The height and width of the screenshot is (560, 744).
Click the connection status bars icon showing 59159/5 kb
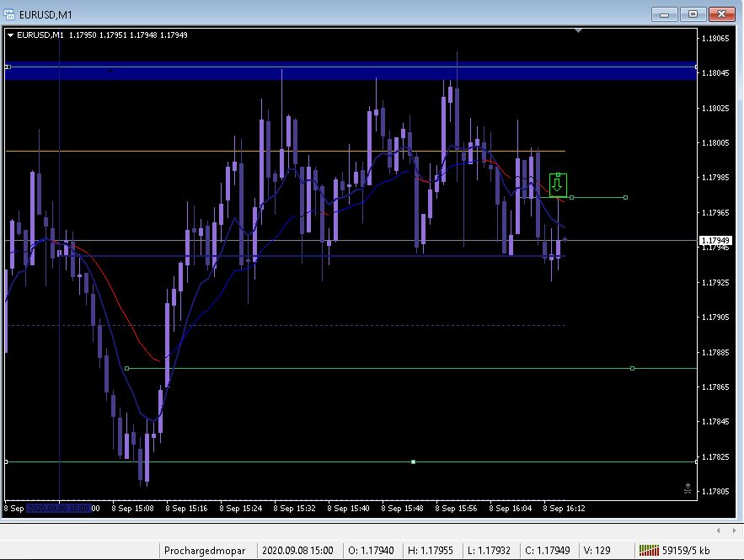point(649,551)
